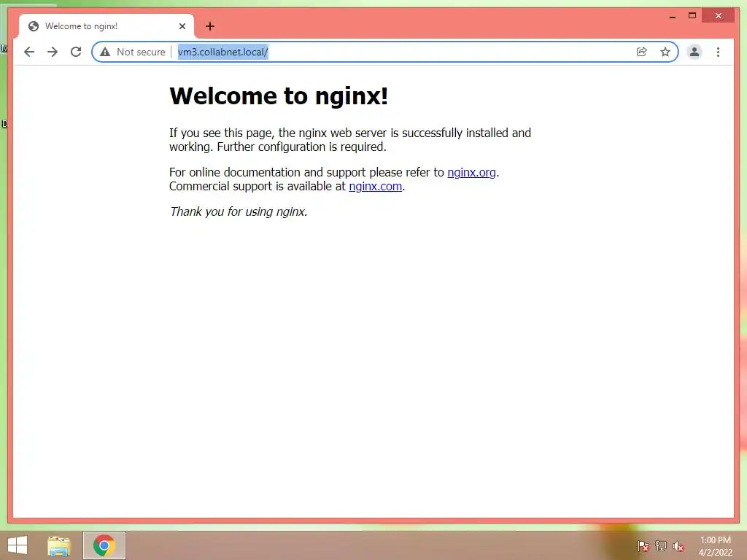The height and width of the screenshot is (560, 747).
Task: Open the nginx.org link
Action: pos(472,172)
